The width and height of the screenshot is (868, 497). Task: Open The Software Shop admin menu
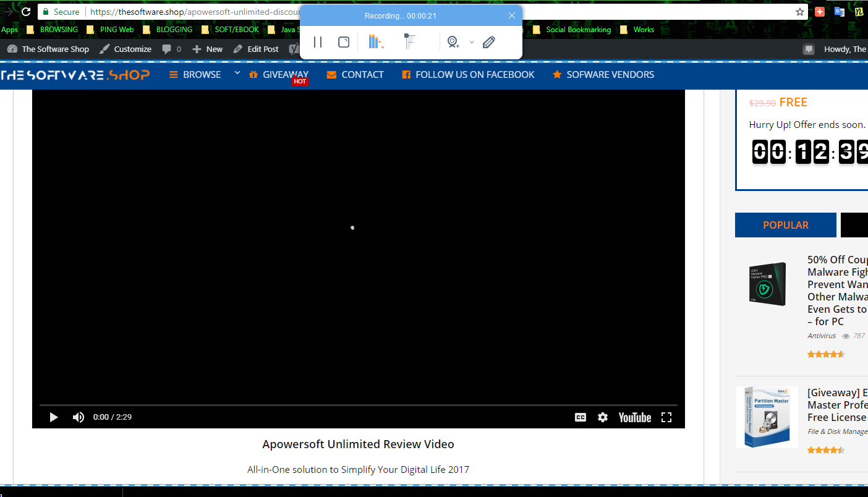(x=48, y=49)
